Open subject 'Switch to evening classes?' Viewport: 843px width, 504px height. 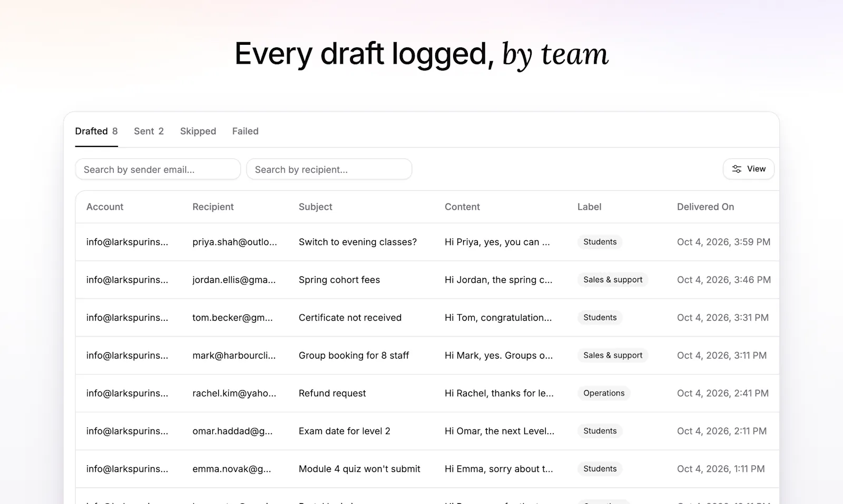click(x=358, y=242)
